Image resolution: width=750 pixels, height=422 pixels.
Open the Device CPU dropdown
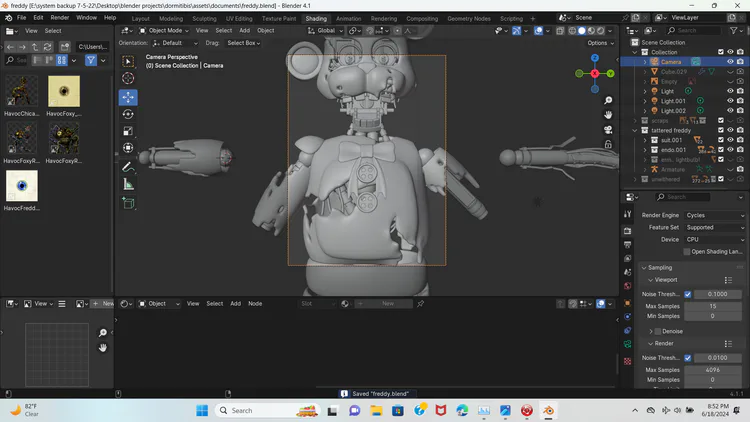715,240
